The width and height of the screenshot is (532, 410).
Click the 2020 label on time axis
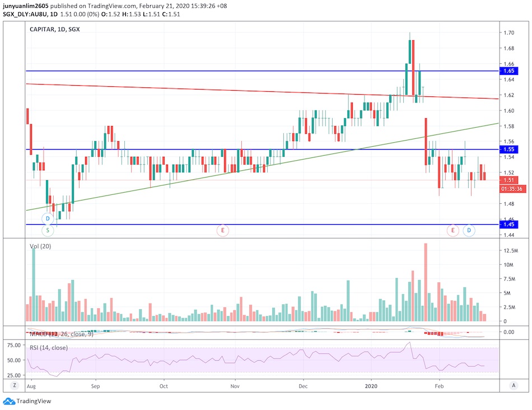(371, 386)
